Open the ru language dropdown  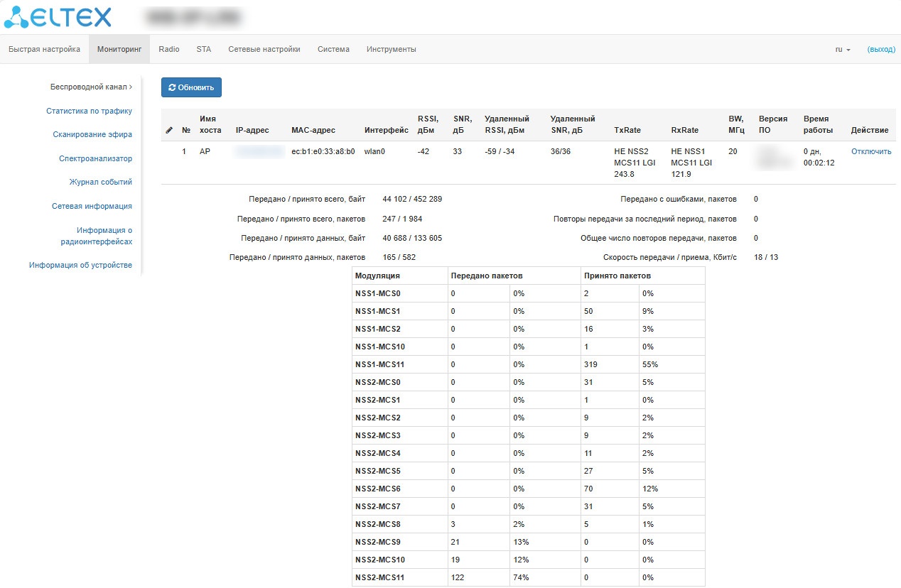(843, 50)
